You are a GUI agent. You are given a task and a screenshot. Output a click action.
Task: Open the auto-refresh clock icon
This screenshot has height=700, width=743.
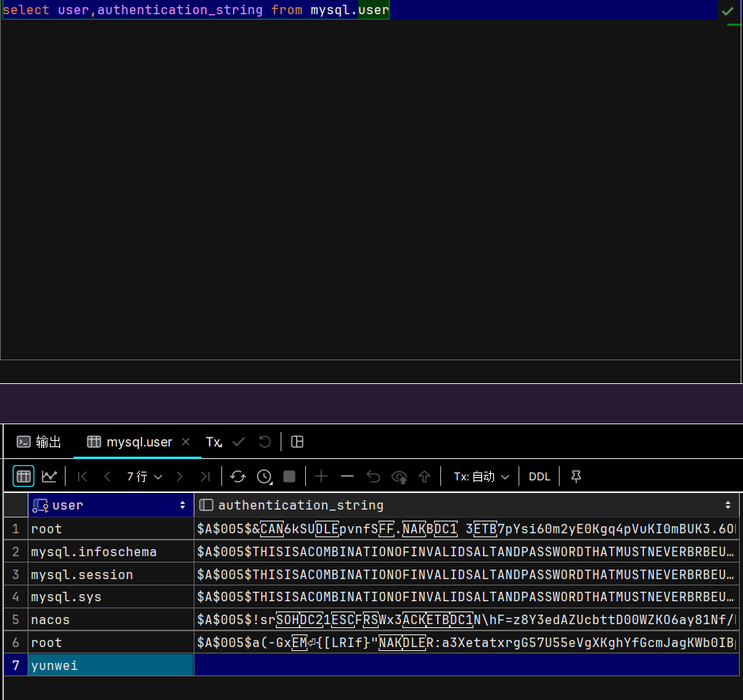(265, 476)
